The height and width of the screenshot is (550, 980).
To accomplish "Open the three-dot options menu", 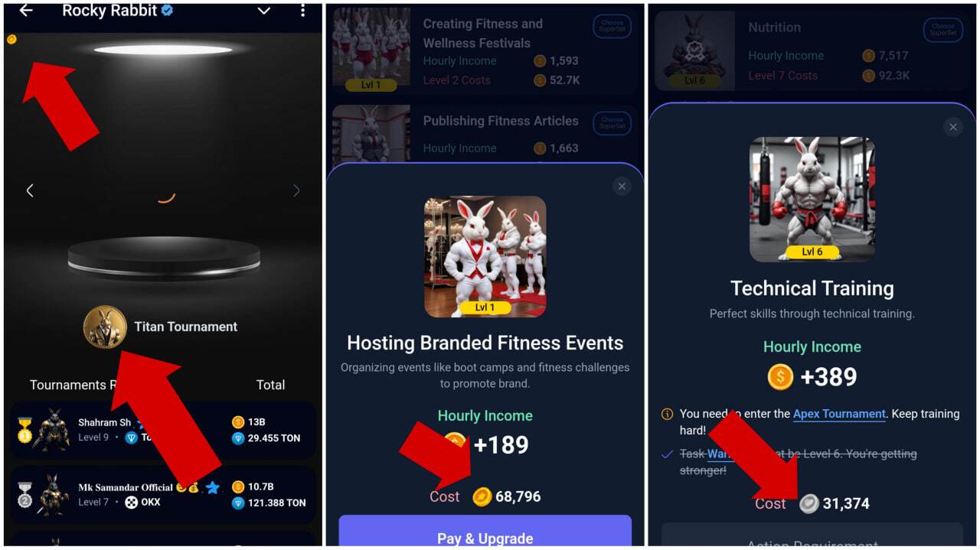I will coord(302,10).
